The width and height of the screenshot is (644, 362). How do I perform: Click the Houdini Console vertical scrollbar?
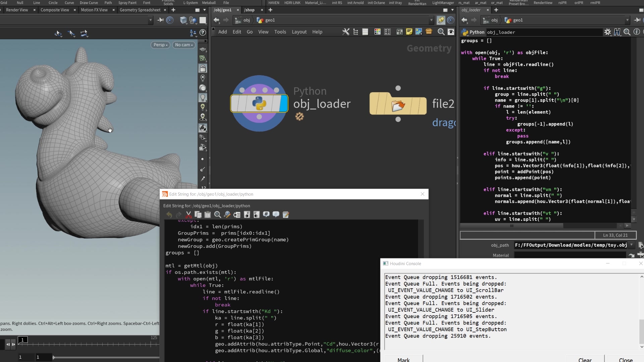[x=641, y=312]
